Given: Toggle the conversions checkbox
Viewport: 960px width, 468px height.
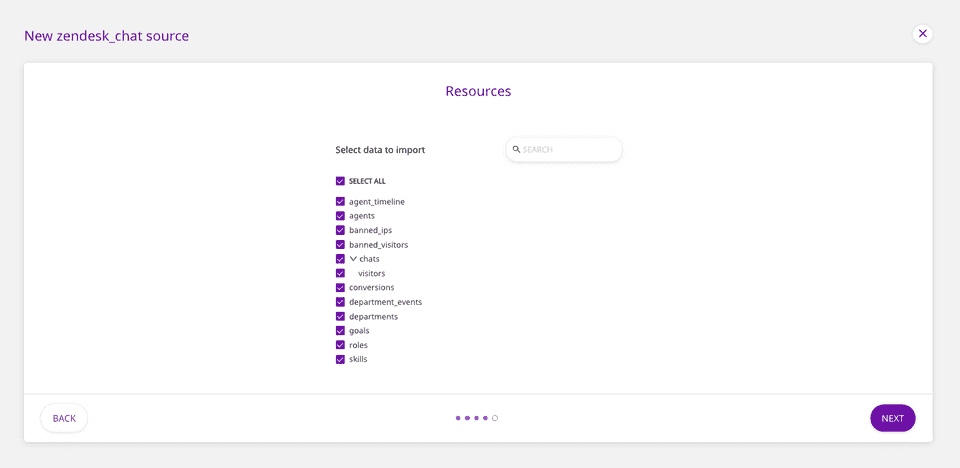Looking at the screenshot, I should pos(340,287).
